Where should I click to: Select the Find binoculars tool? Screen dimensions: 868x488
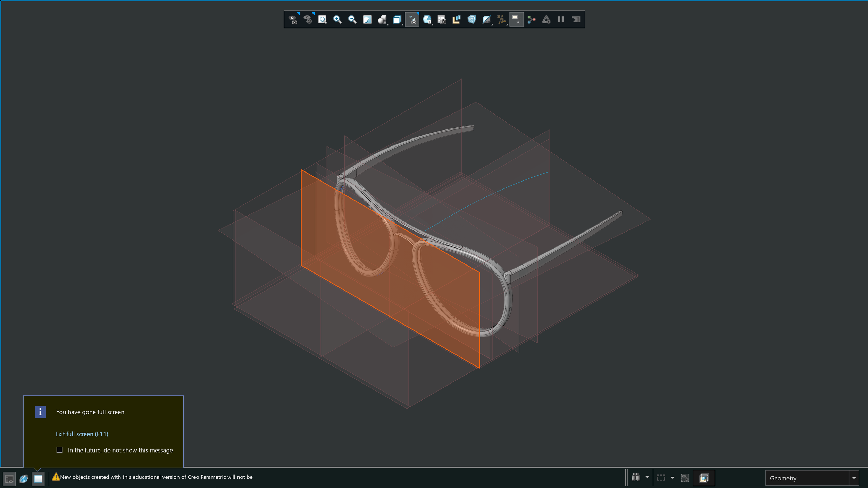coord(636,478)
